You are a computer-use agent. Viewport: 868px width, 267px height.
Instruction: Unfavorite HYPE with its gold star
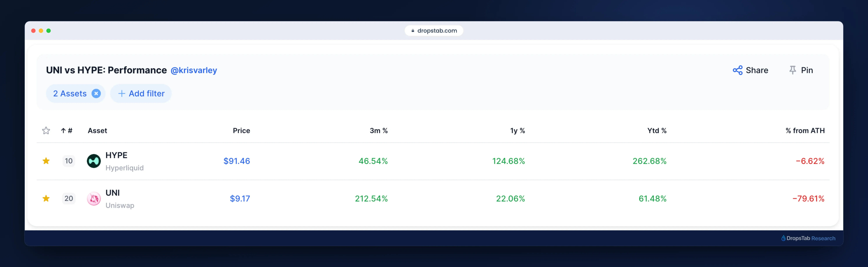pyautogui.click(x=46, y=161)
